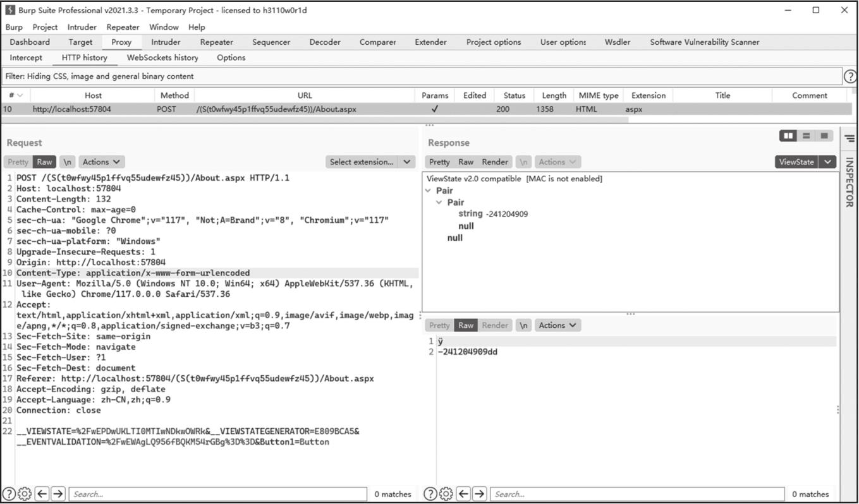Screen dimensions: 859x504
Task: Toggle request Raw view
Action: pyautogui.click(x=44, y=162)
